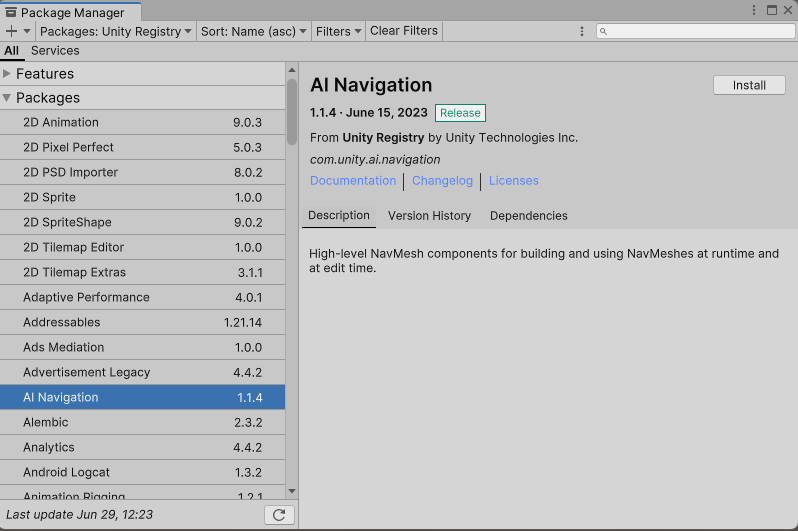Open the Licenses link
This screenshot has height=531, width=798.
pos(514,181)
